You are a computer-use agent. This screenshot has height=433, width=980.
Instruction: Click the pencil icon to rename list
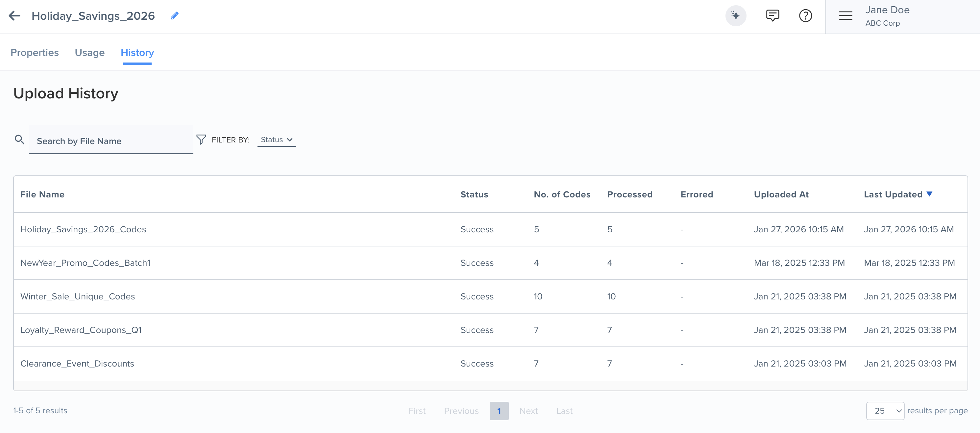174,15
